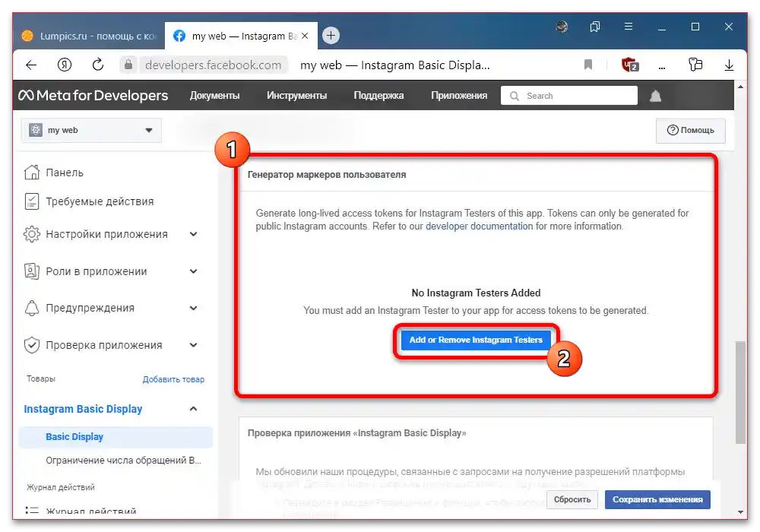Viewport: 760px width, 532px height.
Task: Click the Проверка приложения checkmark shield icon
Action: [x=30, y=344]
